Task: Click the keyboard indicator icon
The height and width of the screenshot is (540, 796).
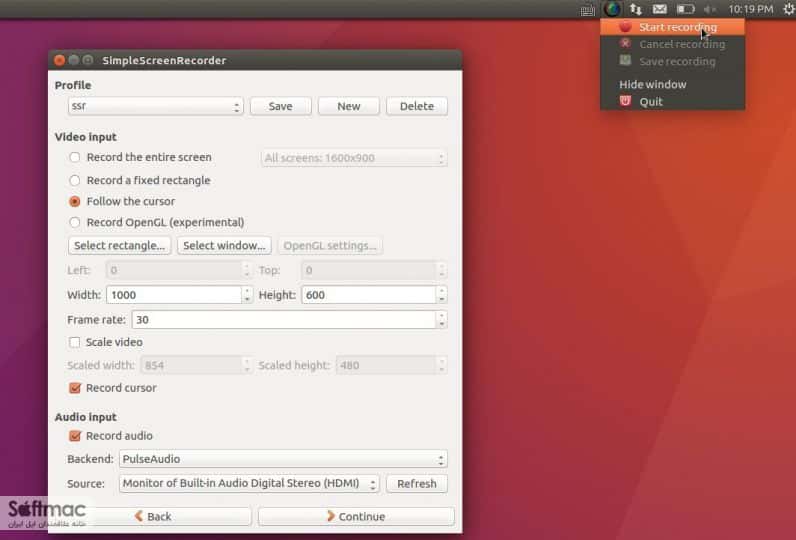Action: 587,10
